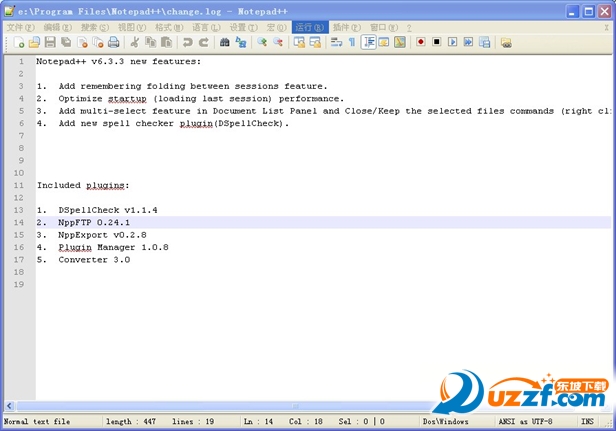Open the ? help menu
616x431 pixels.
[409, 28]
